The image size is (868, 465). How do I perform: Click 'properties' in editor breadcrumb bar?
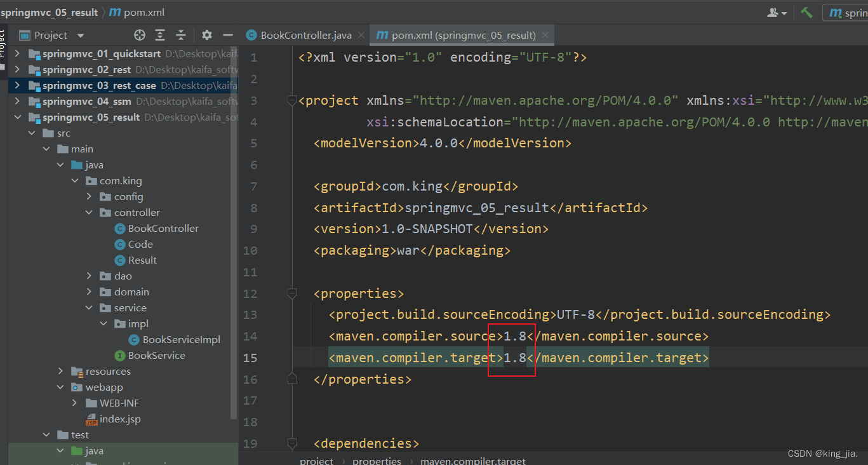click(377, 461)
